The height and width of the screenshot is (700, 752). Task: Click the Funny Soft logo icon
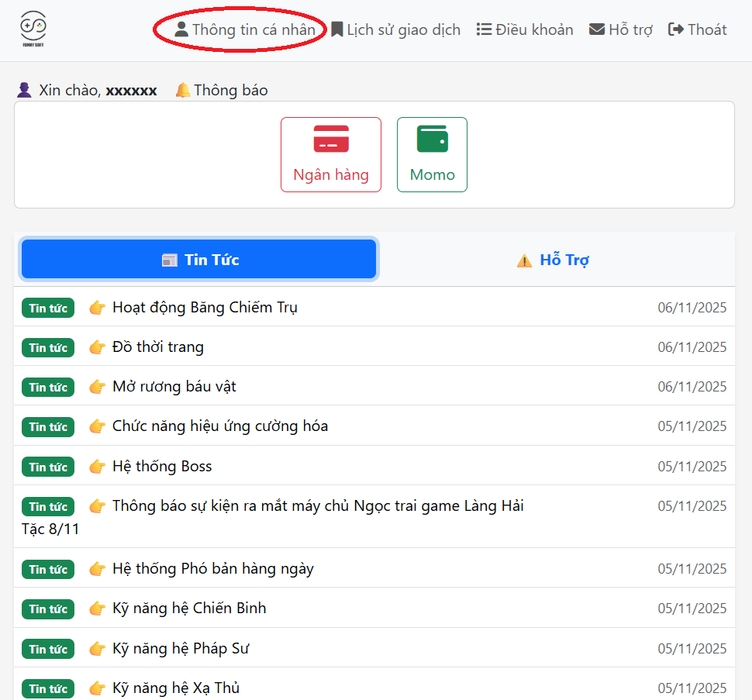(x=33, y=29)
